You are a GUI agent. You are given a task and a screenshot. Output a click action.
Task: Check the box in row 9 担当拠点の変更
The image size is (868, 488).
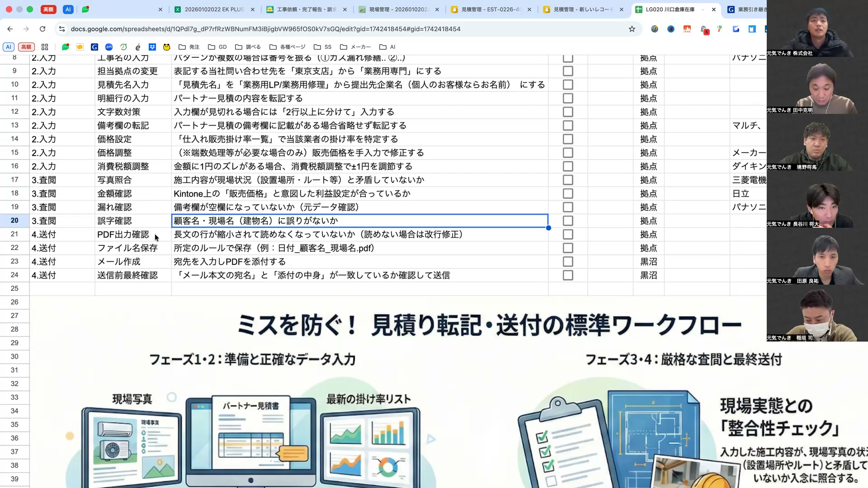tap(568, 71)
